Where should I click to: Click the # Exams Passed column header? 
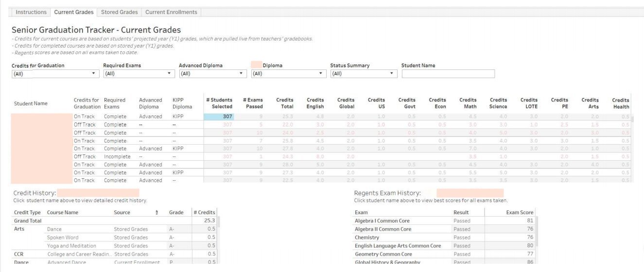253,103
